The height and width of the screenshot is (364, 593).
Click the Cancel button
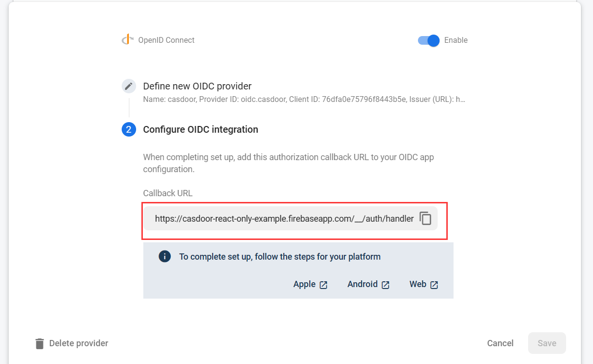pyautogui.click(x=500, y=343)
